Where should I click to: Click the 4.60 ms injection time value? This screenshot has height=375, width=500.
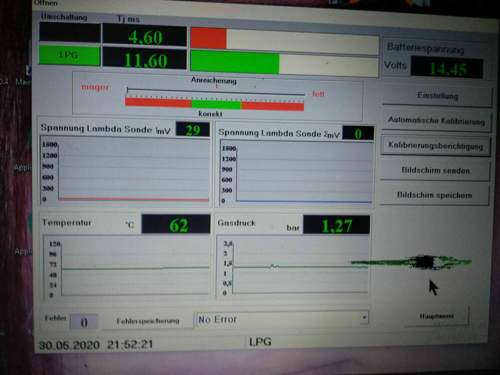145,36
